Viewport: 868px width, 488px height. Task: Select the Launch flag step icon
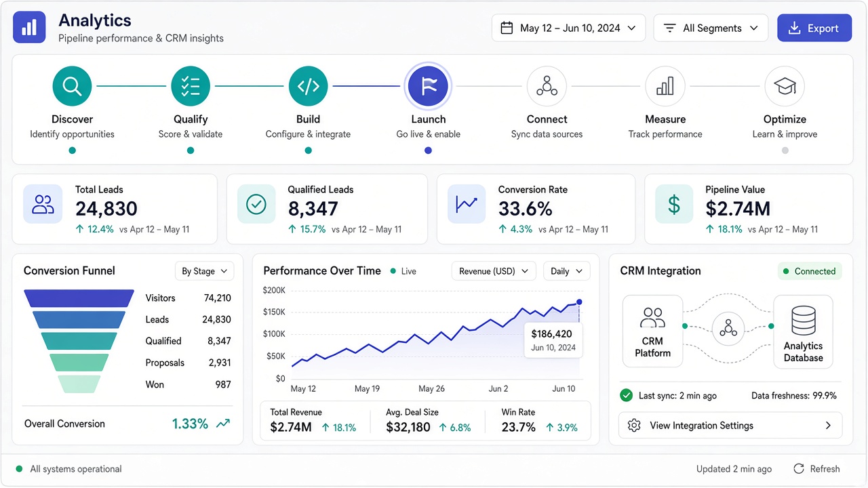click(x=428, y=86)
